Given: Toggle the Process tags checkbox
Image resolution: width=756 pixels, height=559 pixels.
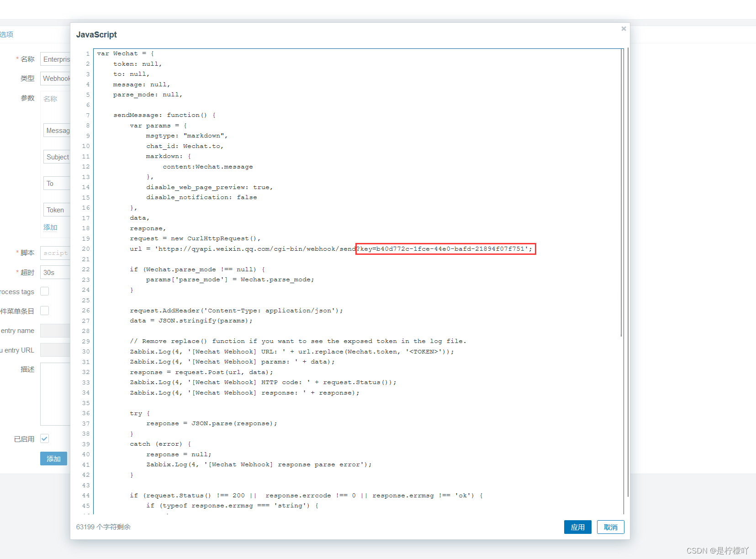Looking at the screenshot, I should [45, 291].
